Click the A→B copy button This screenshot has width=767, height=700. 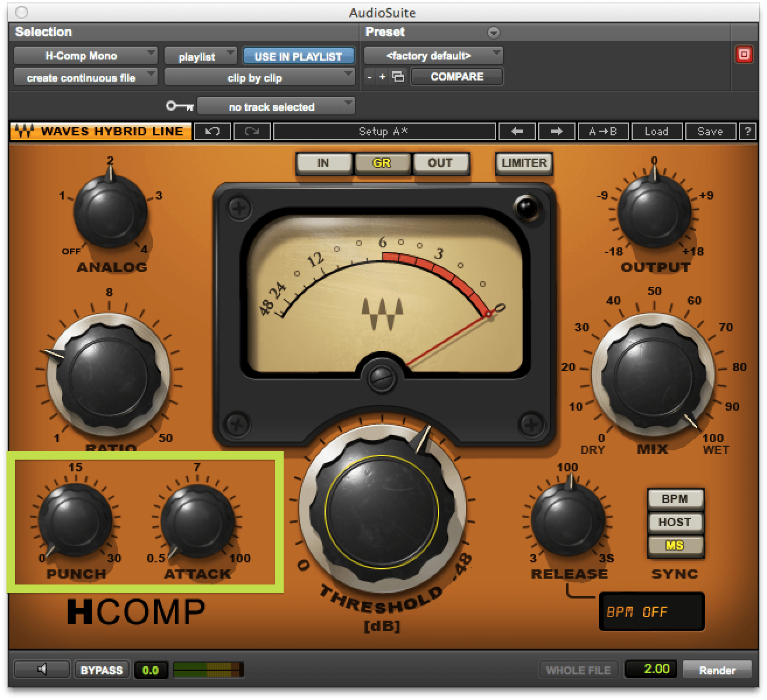(x=603, y=131)
